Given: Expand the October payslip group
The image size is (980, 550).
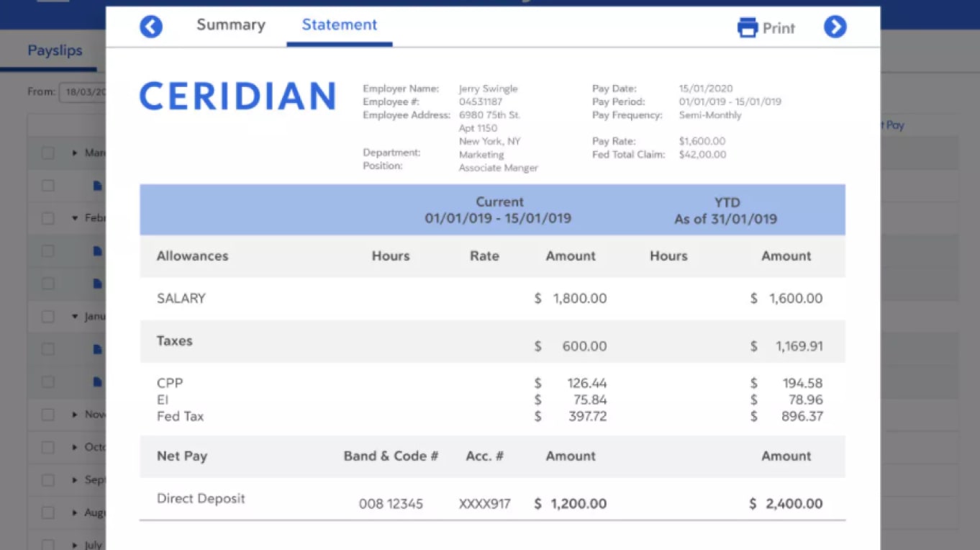Looking at the screenshot, I should pos(75,447).
